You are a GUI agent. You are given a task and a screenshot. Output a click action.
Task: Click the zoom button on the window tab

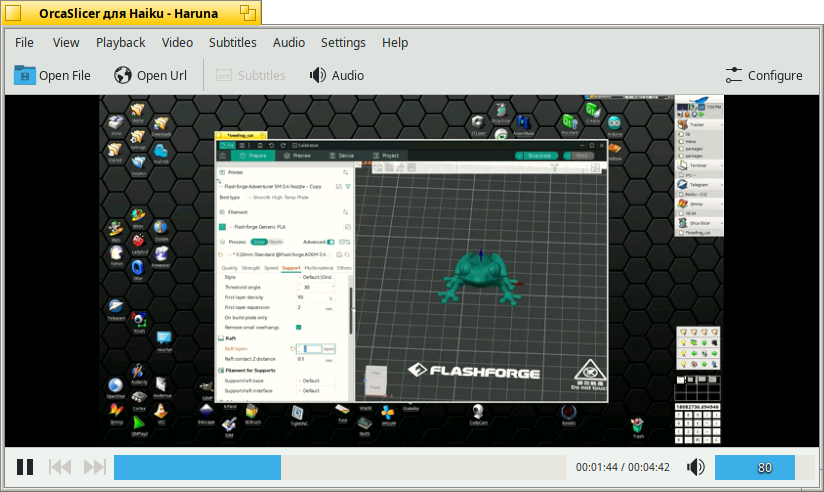(248, 13)
